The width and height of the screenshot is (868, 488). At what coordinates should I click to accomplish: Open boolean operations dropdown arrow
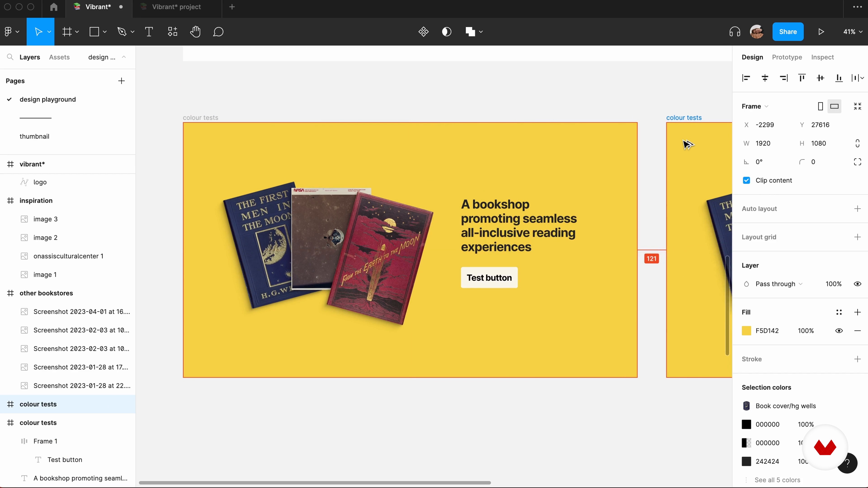click(481, 32)
